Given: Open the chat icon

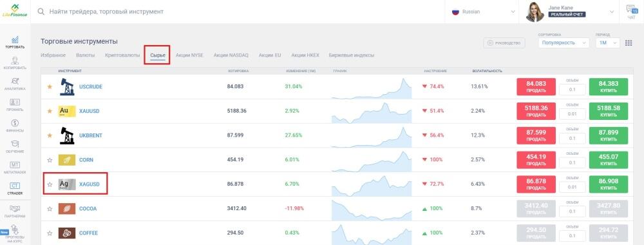Looking at the screenshot, I should (631, 12).
